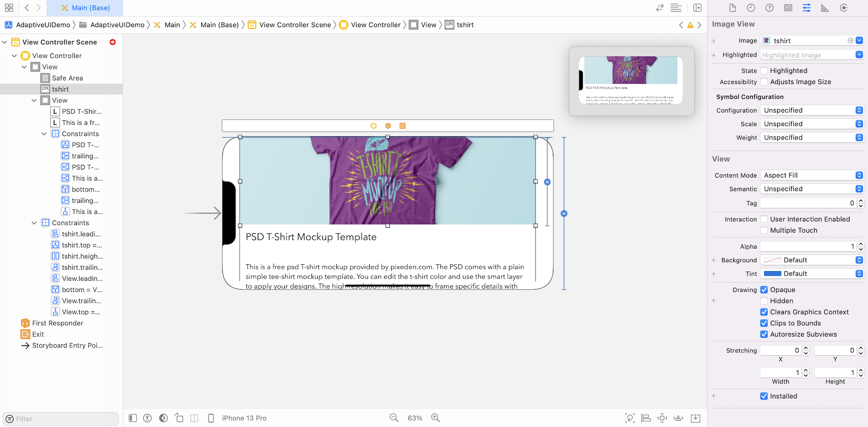Select iPhone 13 Pro device button
The height and width of the screenshot is (427, 868).
coord(244,418)
